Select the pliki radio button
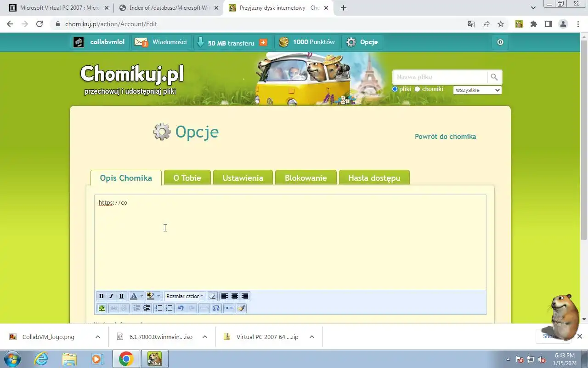 point(395,89)
